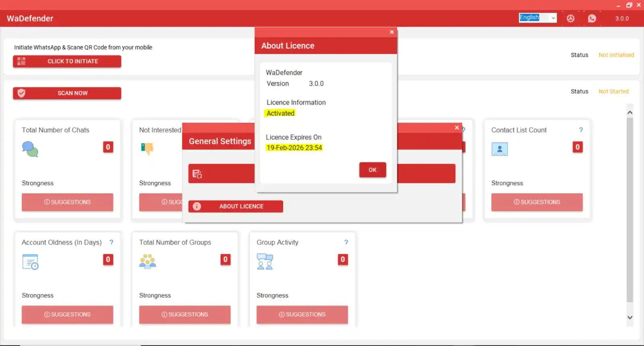Open the English language dropdown
The image size is (644, 346).
pos(538,18)
